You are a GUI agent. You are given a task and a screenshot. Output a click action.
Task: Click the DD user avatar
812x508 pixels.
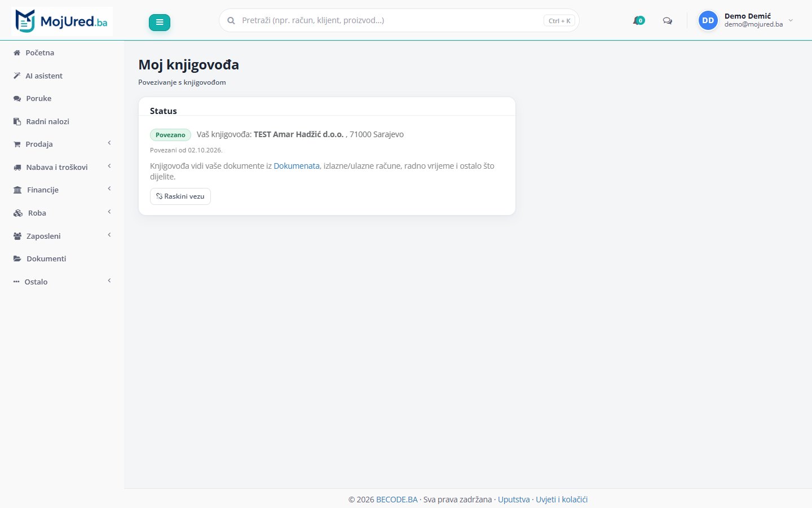pos(708,20)
